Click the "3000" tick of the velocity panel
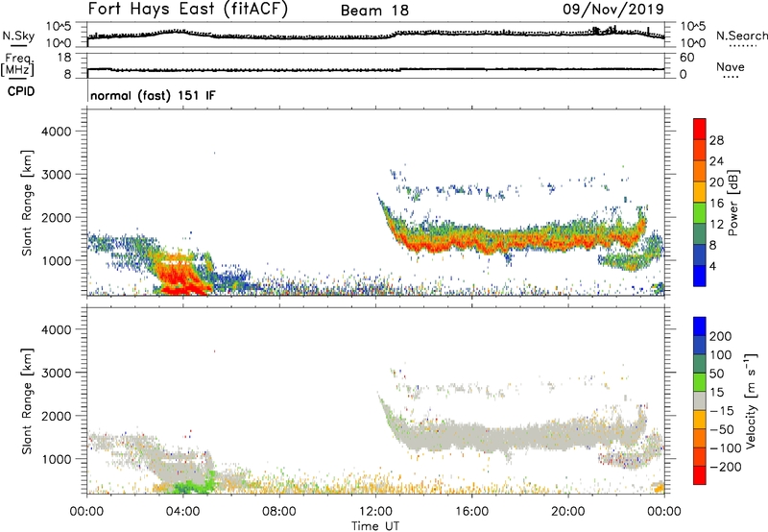Viewport: 768px width, 532px height. click(57, 373)
